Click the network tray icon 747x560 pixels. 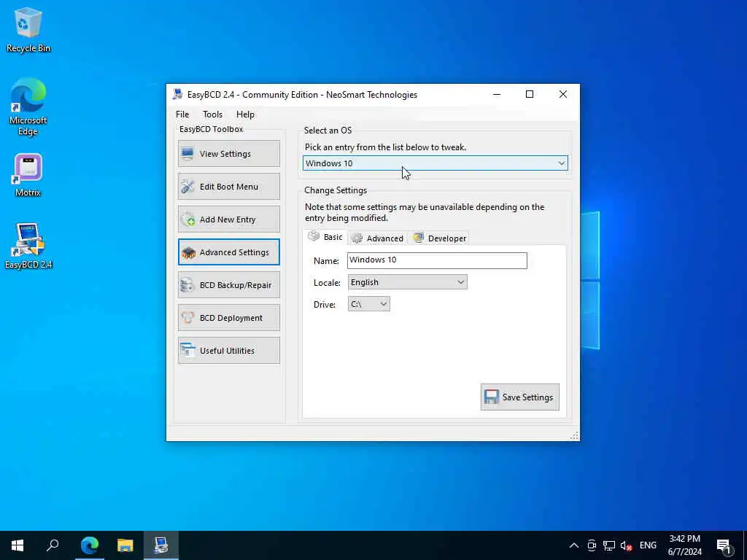(609, 545)
